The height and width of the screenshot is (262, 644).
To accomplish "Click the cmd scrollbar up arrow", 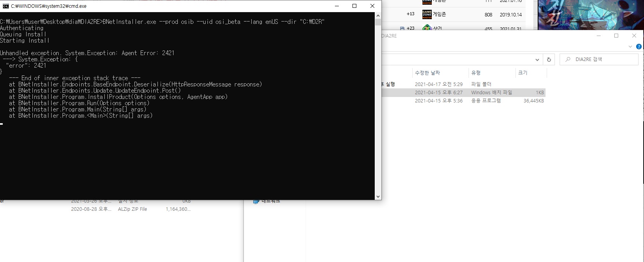I will [378, 16].
